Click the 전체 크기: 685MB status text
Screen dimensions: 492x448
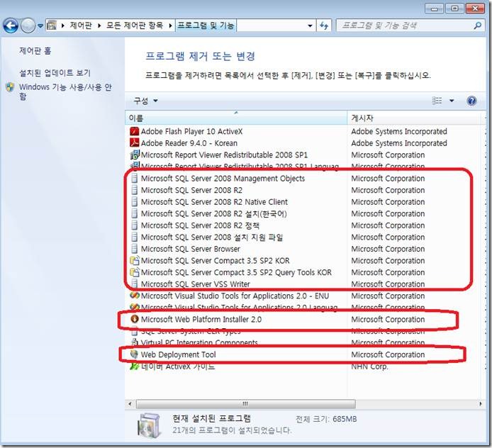coord(326,419)
